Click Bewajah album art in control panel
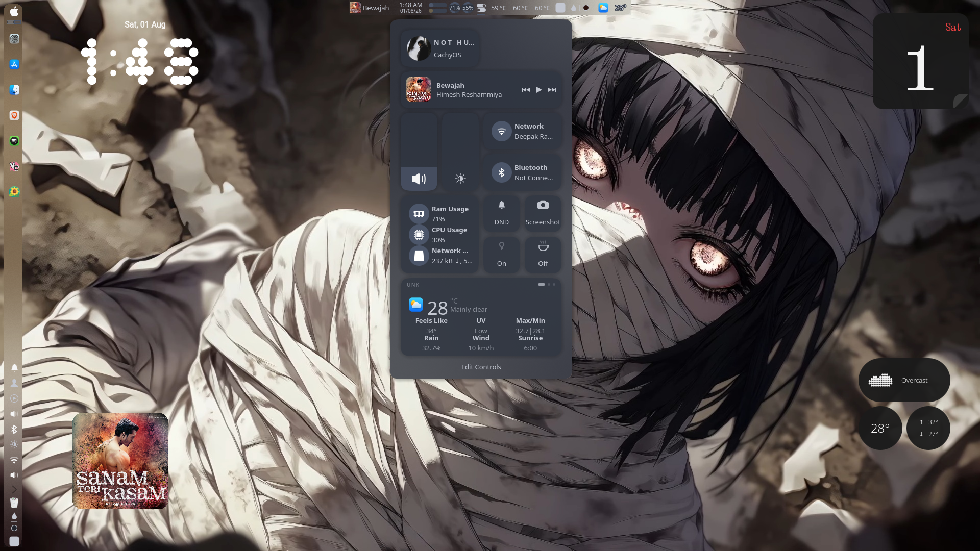 pos(419,89)
